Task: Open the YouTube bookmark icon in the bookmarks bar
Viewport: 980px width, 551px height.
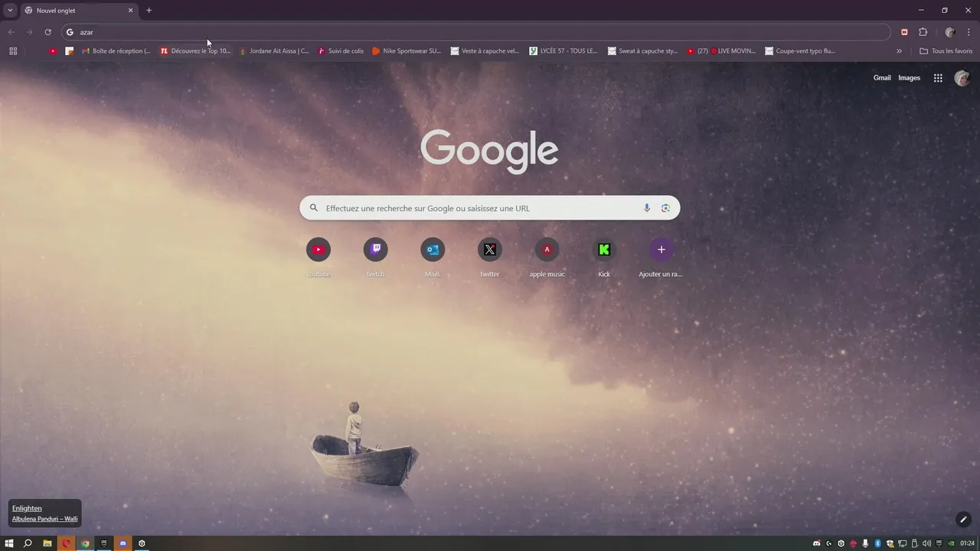Action: pyautogui.click(x=53, y=51)
